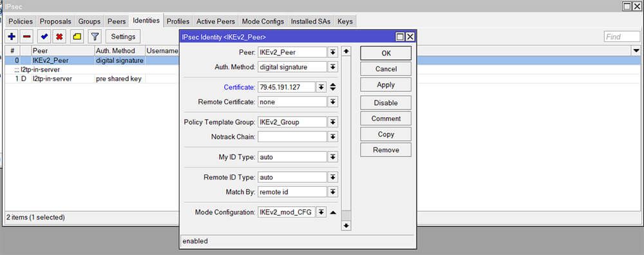Switch to the Groups tab
Image resolution: width=644 pixels, height=255 pixels.
point(89,21)
